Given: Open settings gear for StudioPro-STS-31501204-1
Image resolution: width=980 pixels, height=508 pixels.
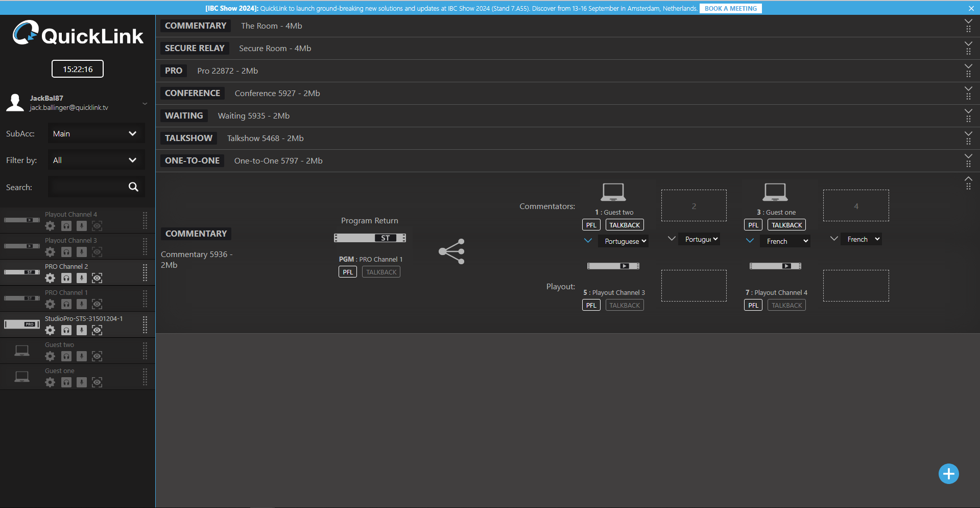Looking at the screenshot, I should [x=50, y=330].
